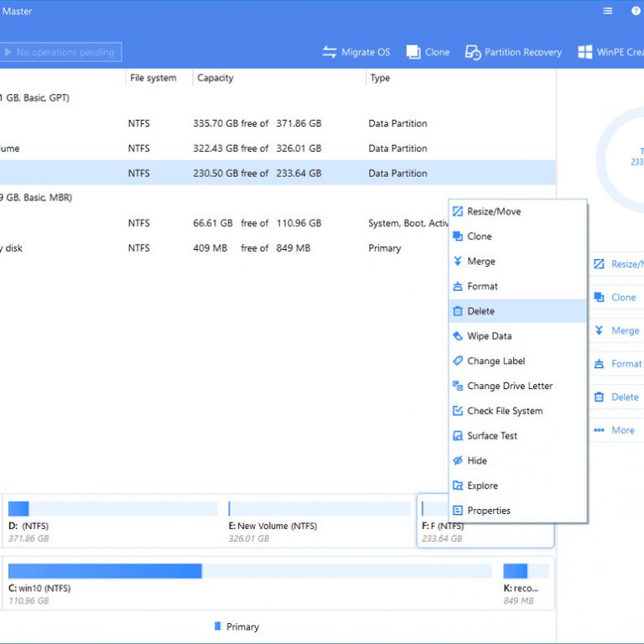
Task: Click the Delete icon in right sidebar
Action: click(599, 397)
